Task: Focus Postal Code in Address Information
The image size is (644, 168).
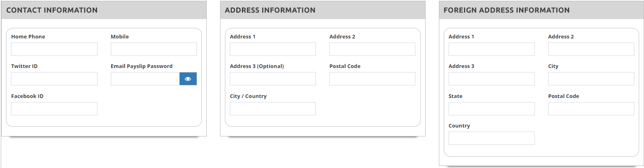Action: [372, 79]
